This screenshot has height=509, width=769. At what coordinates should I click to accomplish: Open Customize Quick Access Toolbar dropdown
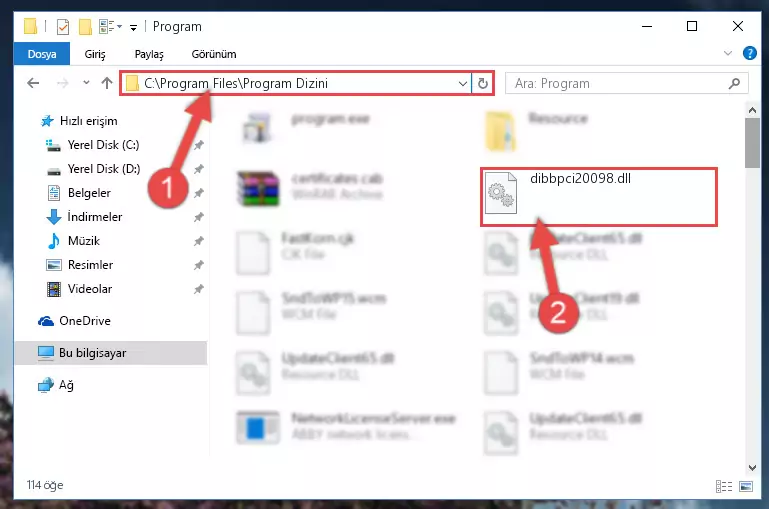(133, 27)
